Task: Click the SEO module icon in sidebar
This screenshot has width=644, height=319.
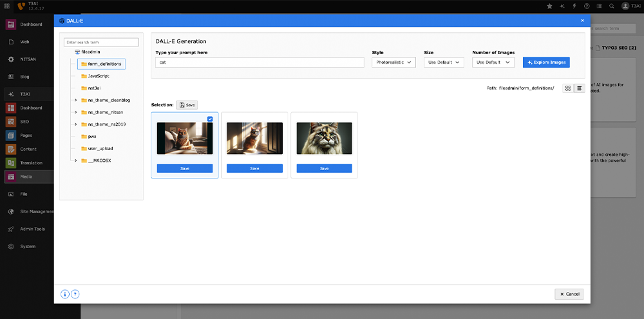Action: click(x=11, y=121)
